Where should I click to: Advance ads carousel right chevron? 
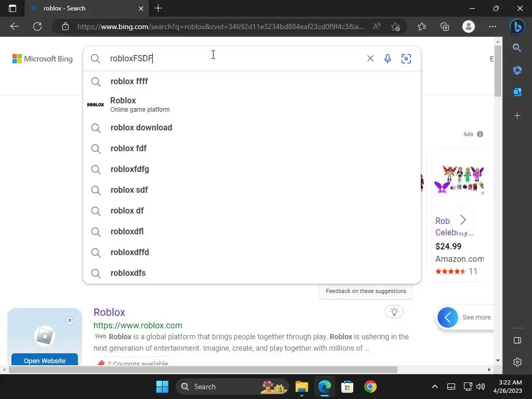click(x=463, y=220)
